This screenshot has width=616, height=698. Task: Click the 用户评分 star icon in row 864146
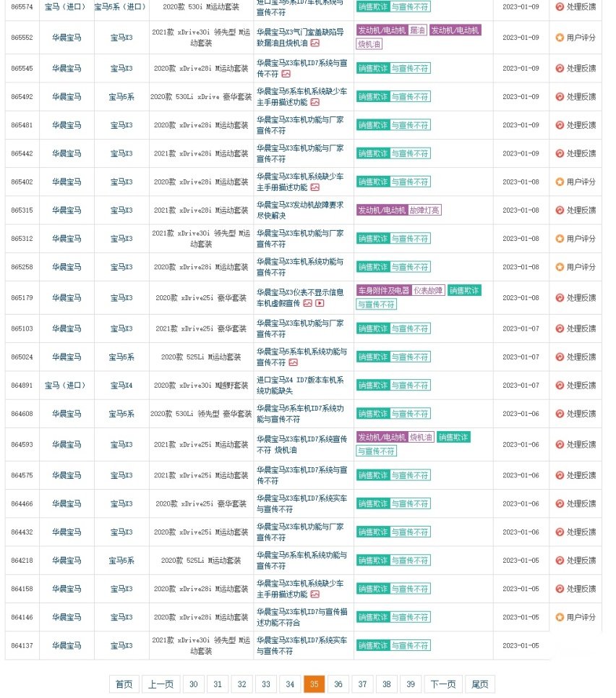click(x=560, y=618)
